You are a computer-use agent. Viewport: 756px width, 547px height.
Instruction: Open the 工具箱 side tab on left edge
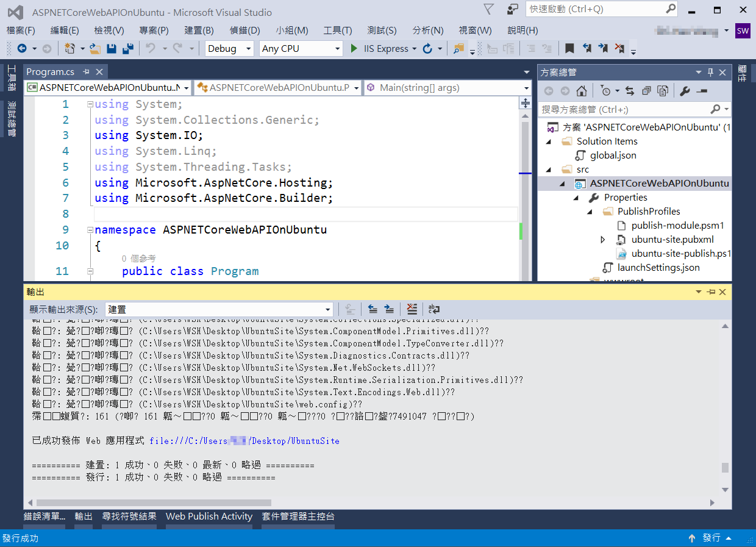[x=11, y=79]
